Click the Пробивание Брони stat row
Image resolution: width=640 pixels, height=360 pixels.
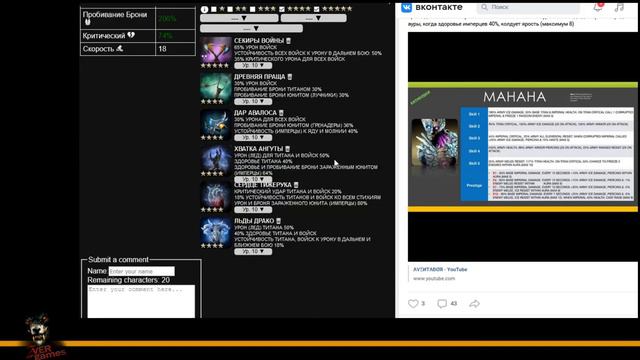(x=138, y=18)
